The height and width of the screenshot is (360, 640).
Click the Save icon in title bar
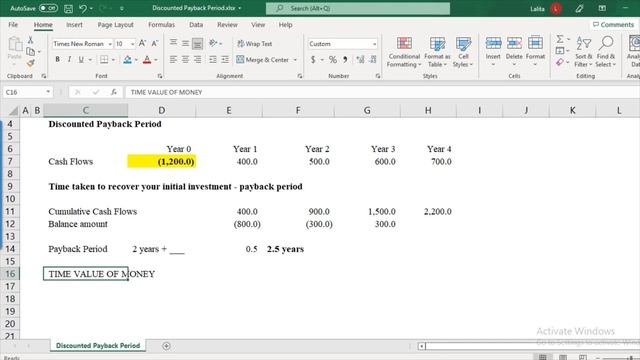[x=68, y=8]
